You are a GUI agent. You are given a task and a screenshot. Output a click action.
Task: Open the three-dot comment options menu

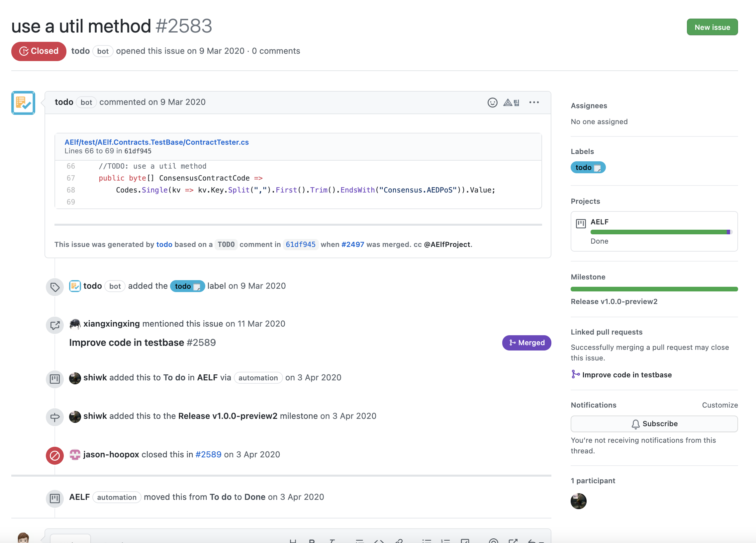(x=534, y=102)
